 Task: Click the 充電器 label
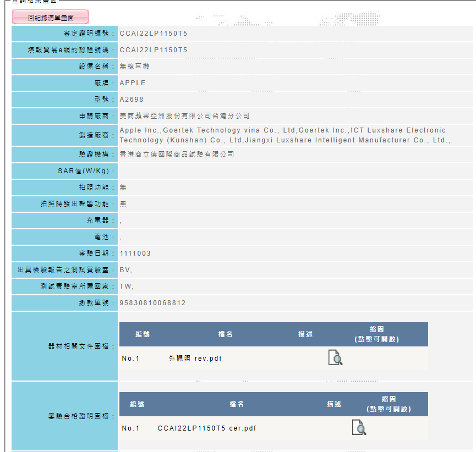click(101, 221)
